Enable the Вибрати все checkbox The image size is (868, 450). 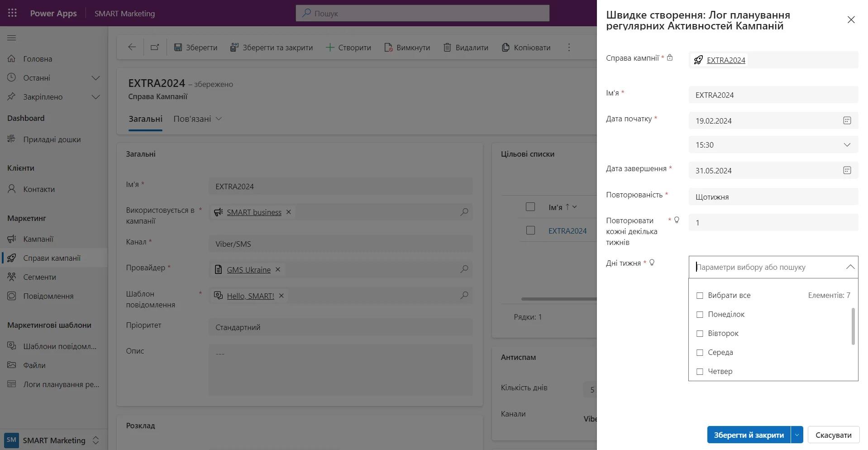(x=700, y=295)
